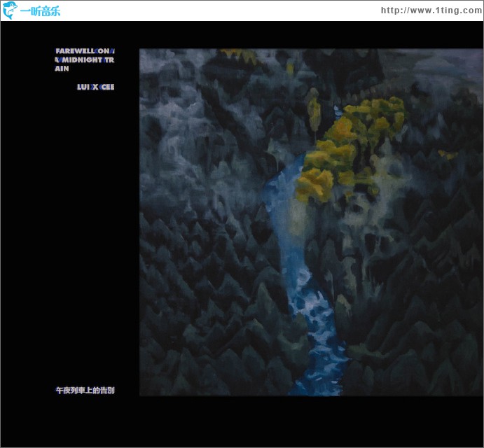Click the 一听音乐 logo text
The width and height of the screenshot is (484, 448).
(x=41, y=11)
